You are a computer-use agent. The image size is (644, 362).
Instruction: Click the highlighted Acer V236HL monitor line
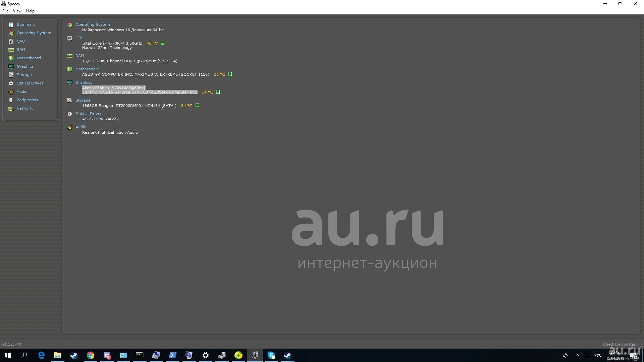click(114, 88)
